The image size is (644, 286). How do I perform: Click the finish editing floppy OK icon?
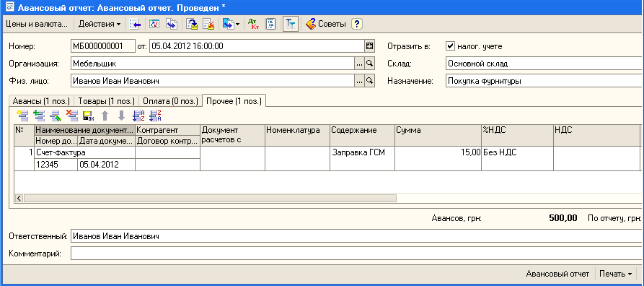[88, 116]
